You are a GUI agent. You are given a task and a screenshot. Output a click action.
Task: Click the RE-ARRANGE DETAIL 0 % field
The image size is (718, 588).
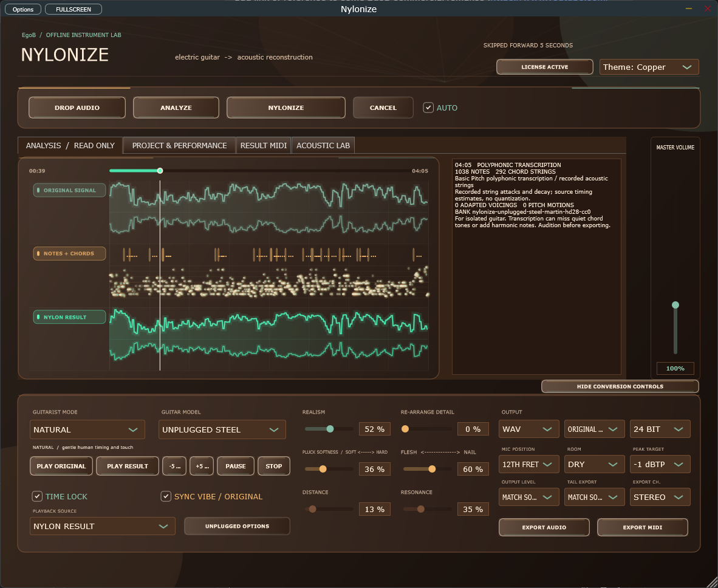coord(473,429)
